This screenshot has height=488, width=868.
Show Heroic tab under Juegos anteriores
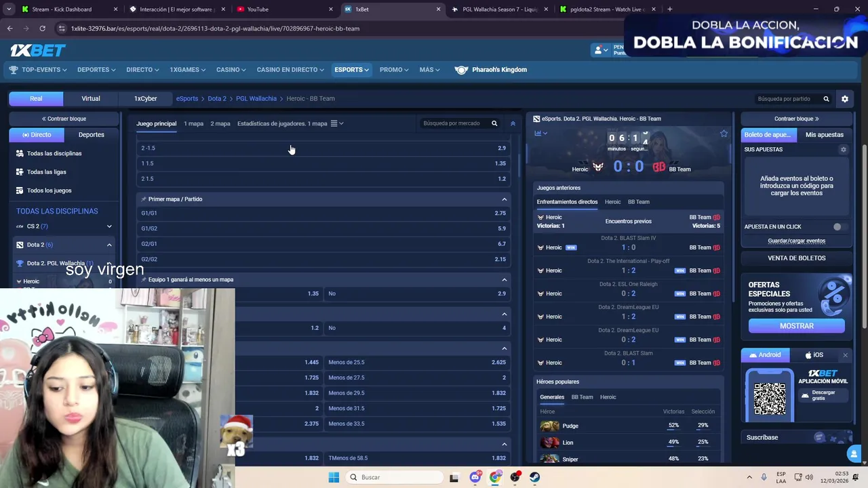pos(612,202)
